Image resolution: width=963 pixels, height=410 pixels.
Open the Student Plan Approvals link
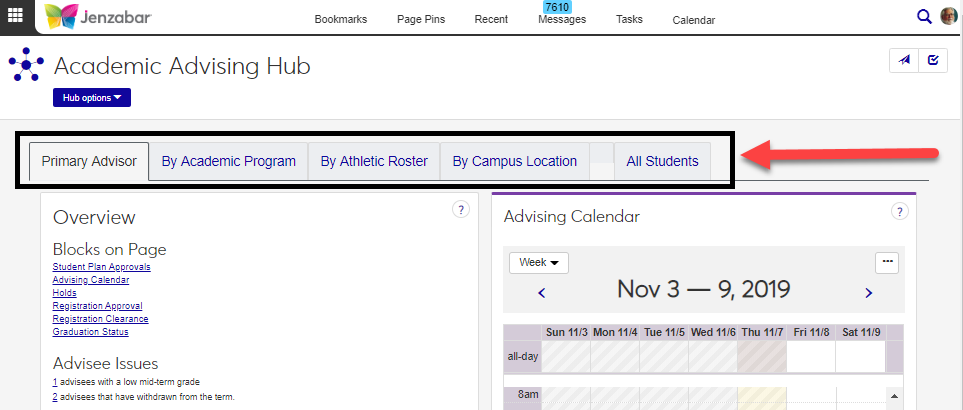point(101,267)
